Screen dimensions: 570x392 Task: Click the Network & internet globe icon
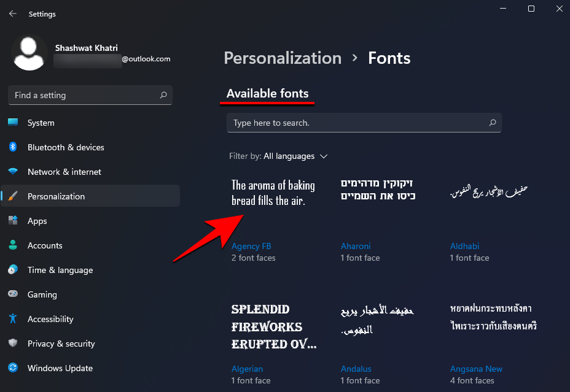click(14, 172)
